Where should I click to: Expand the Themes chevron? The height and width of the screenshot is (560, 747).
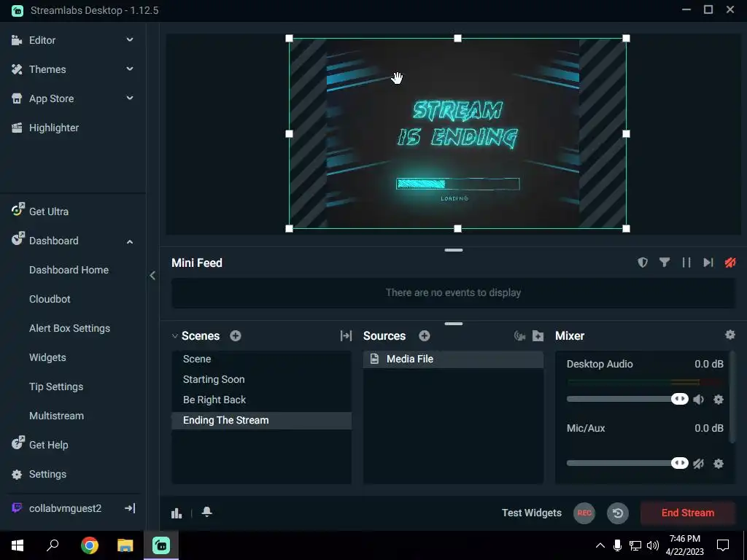click(130, 69)
